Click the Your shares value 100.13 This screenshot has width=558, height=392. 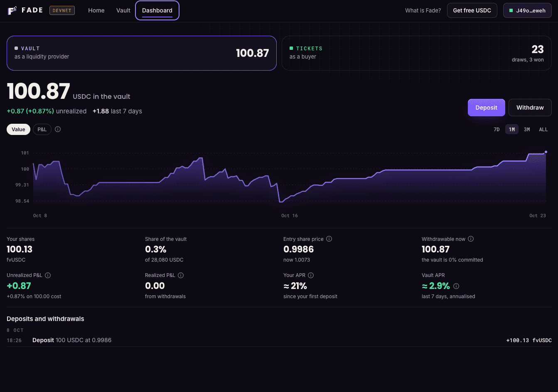click(20, 249)
